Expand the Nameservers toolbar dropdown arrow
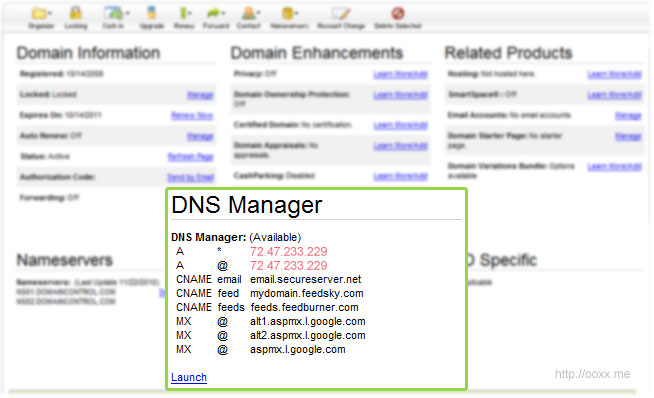 (296, 14)
